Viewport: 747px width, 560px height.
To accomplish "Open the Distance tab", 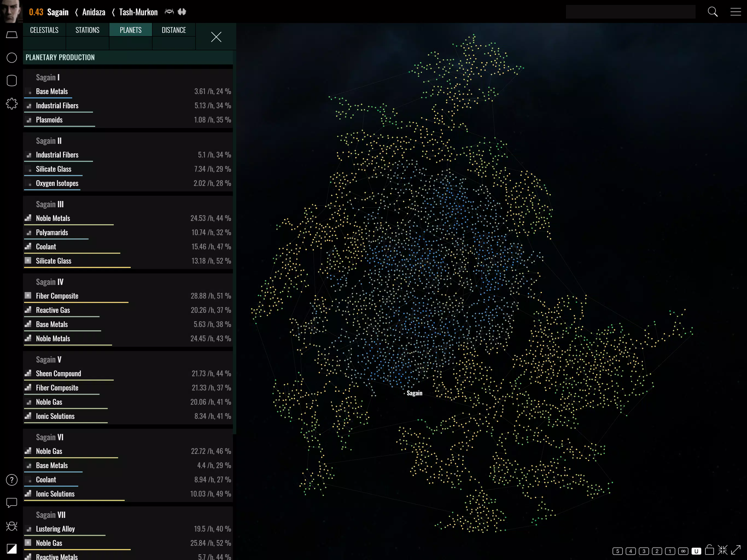I will click(174, 30).
